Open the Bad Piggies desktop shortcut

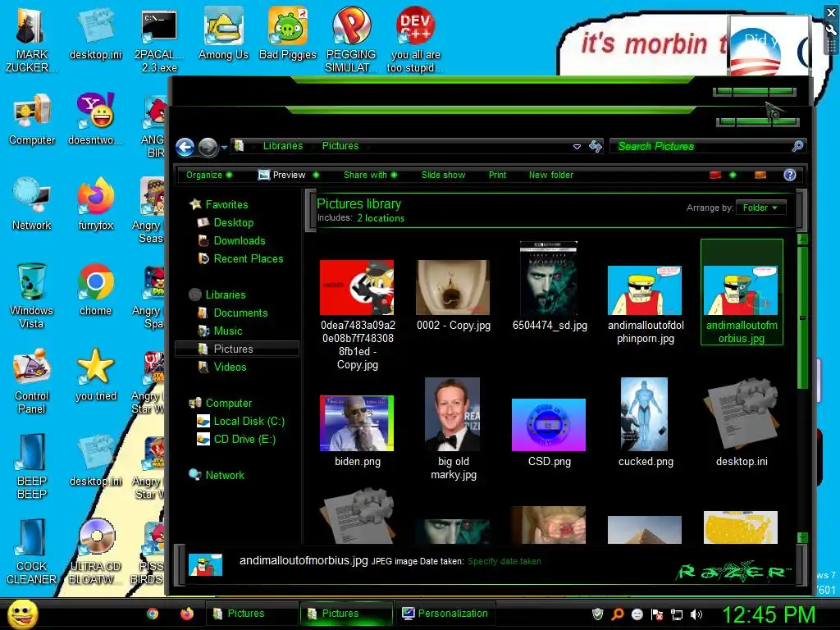(x=288, y=34)
